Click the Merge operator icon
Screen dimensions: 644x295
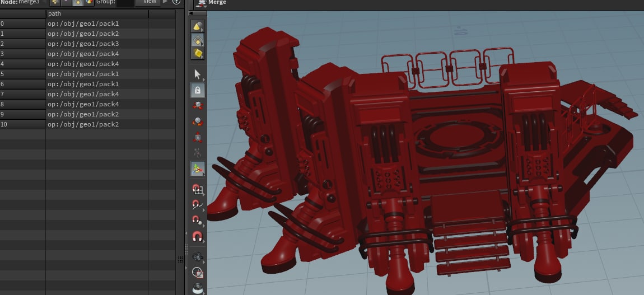point(201,3)
